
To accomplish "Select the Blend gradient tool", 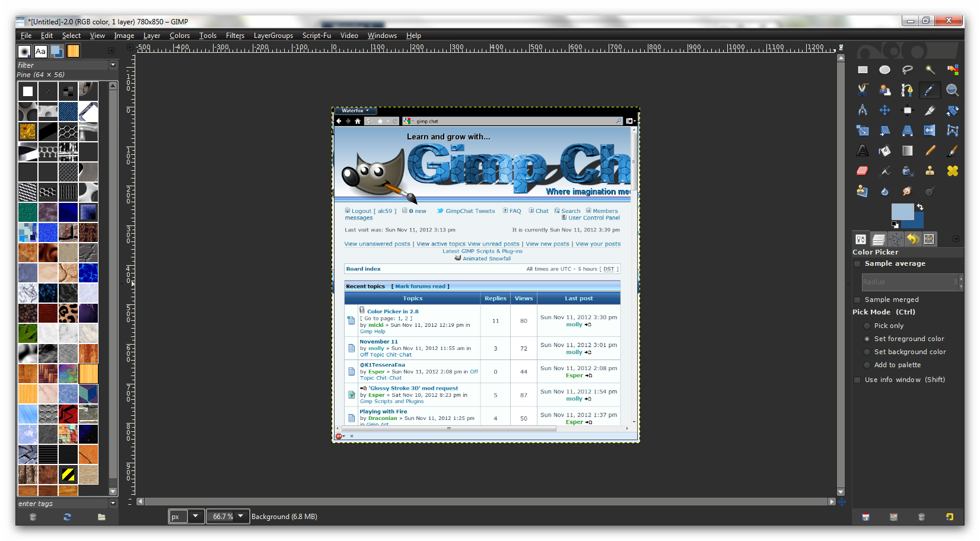I will tap(907, 151).
